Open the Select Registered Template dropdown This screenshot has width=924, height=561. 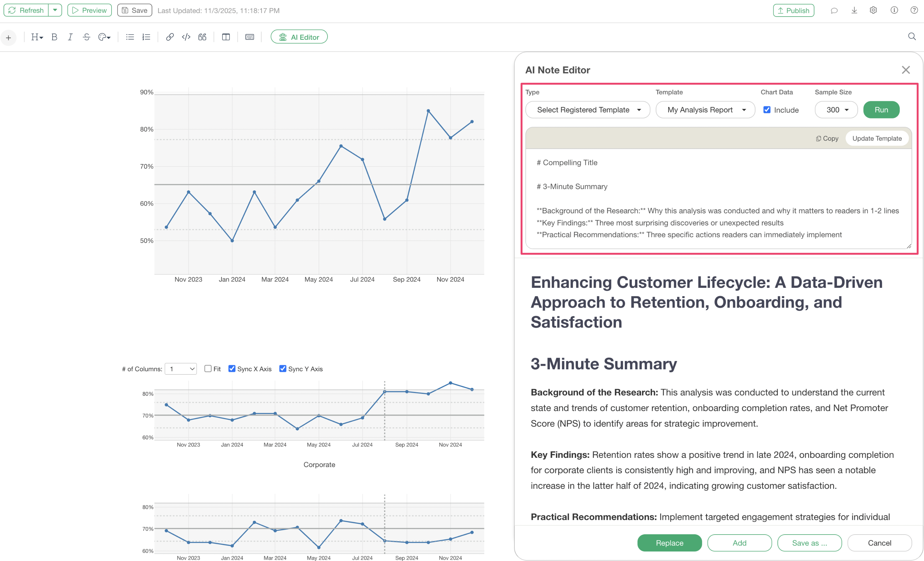pos(587,110)
